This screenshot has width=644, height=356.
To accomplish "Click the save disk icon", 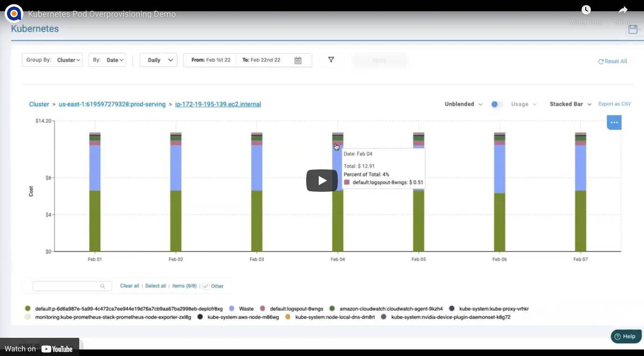I will point(633,29).
